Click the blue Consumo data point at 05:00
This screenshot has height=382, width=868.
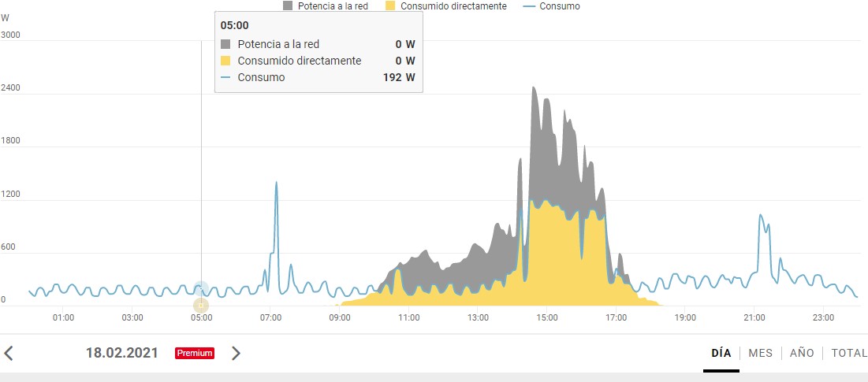pos(201,288)
